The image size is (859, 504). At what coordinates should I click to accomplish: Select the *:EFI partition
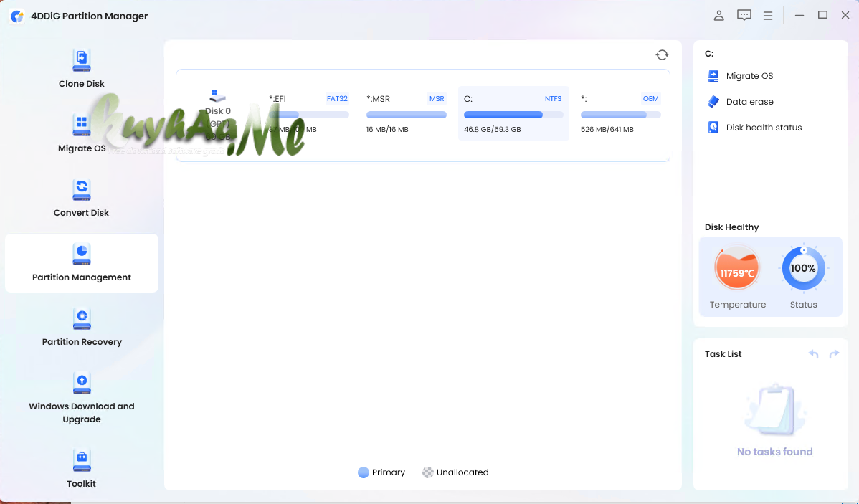point(308,113)
